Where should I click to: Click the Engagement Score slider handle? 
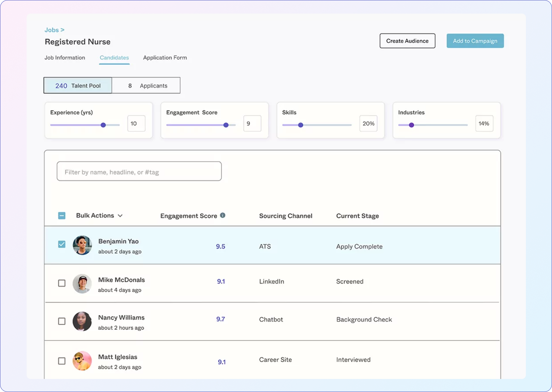(226, 125)
